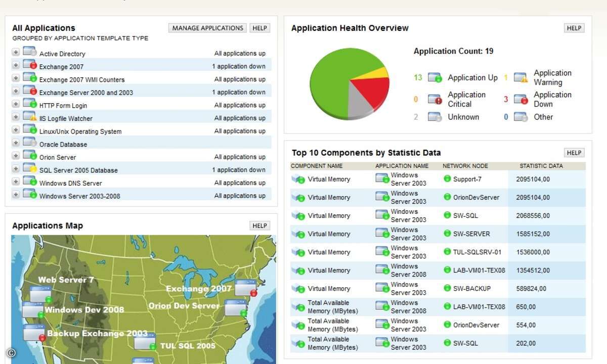Click the Application Down legend icon
This screenshot has width=607, height=364.
pyautogui.click(x=521, y=100)
